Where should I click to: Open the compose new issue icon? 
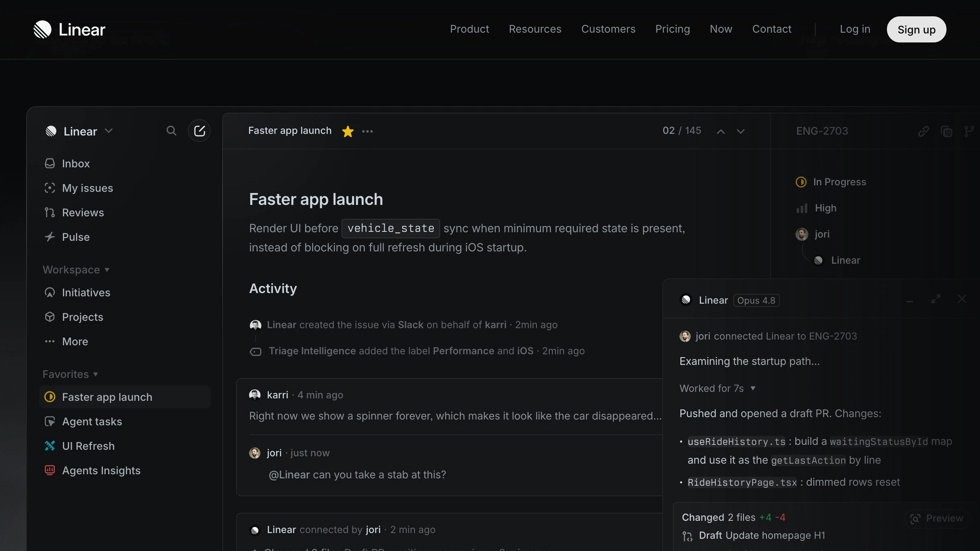(x=199, y=131)
